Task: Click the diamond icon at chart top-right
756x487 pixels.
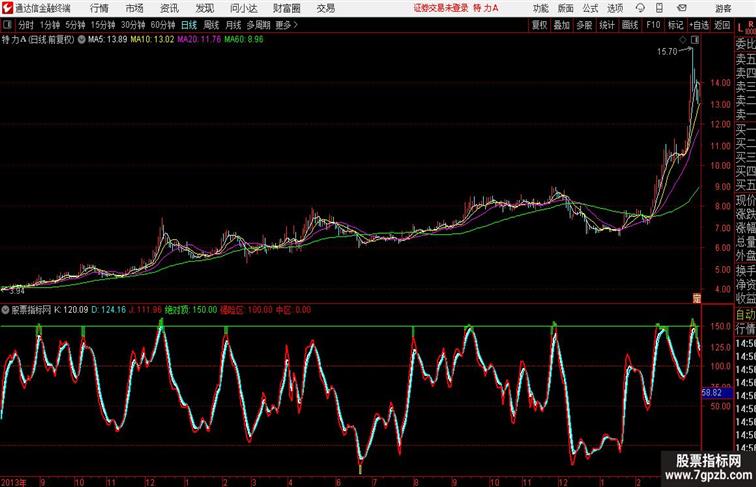Action: coord(683,40)
